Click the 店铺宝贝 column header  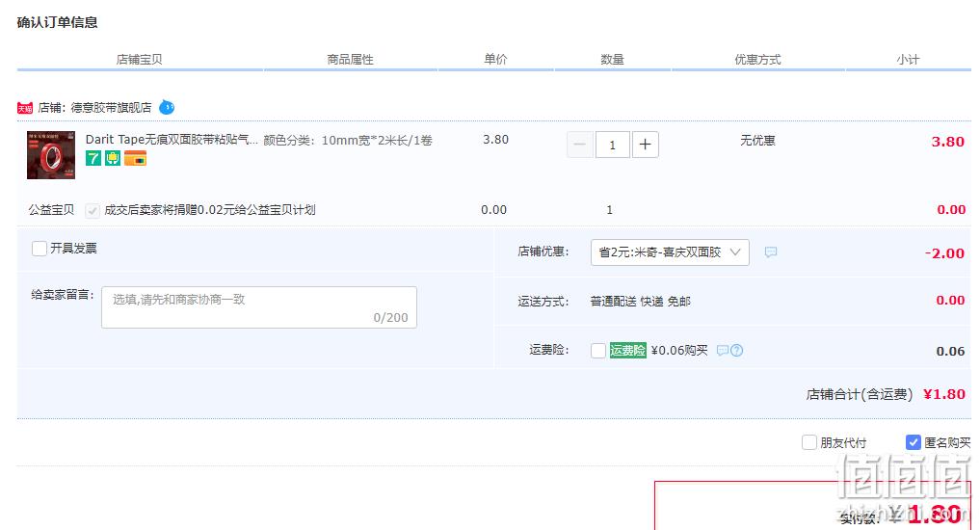(x=140, y=60)
